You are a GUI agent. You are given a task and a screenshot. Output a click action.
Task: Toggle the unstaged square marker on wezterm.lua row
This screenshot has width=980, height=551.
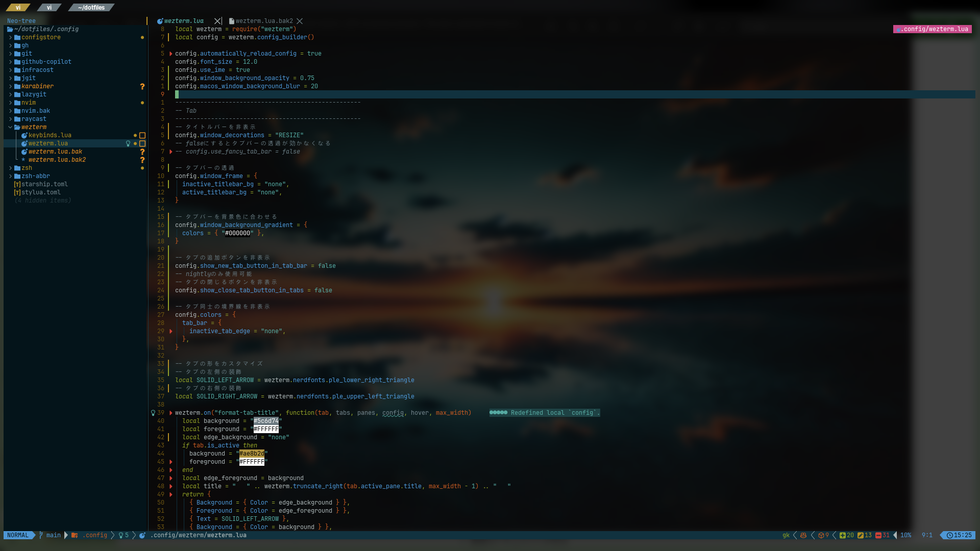(x=142, y=143)
